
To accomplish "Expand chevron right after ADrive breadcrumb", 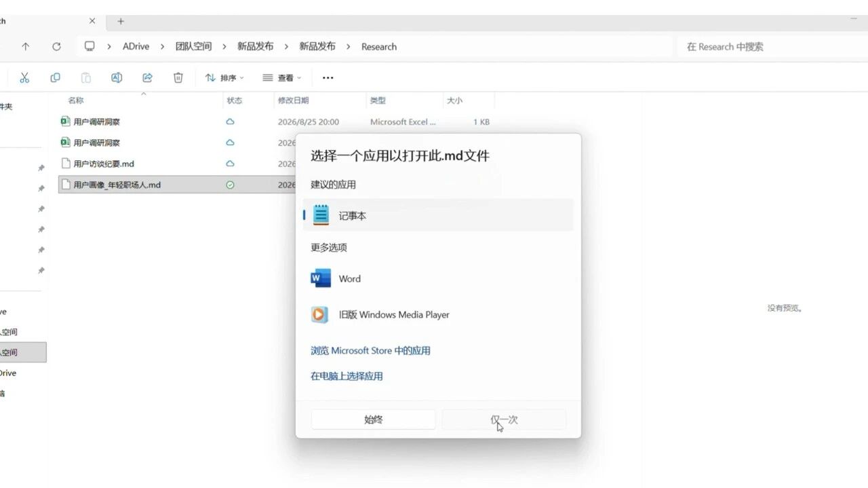I will coord(163,47).
